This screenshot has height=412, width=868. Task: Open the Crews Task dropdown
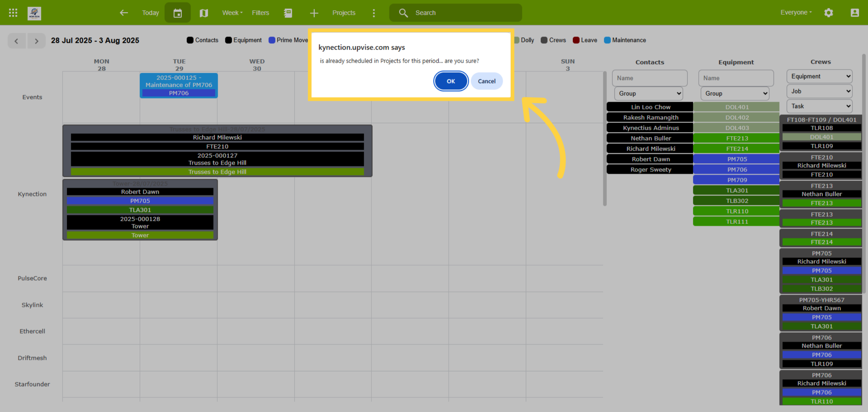(x=820, y=106)
